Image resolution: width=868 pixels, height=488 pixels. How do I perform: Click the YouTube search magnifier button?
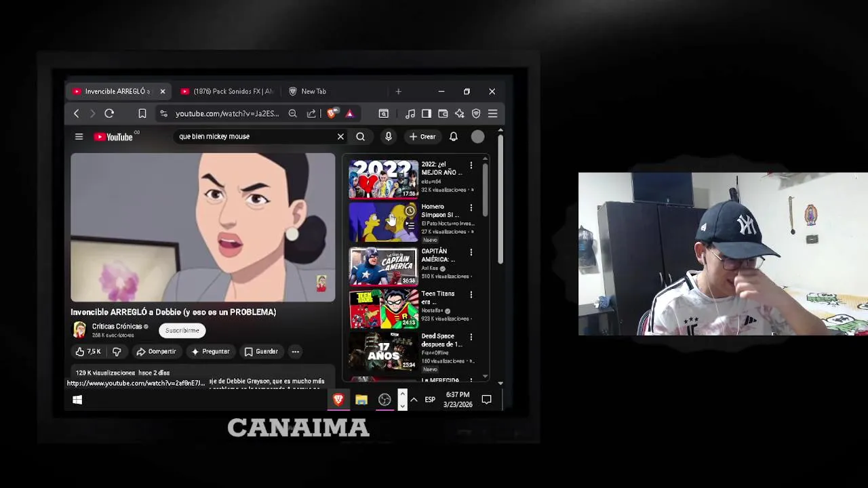pyautogui.click(x=361, y=137)
